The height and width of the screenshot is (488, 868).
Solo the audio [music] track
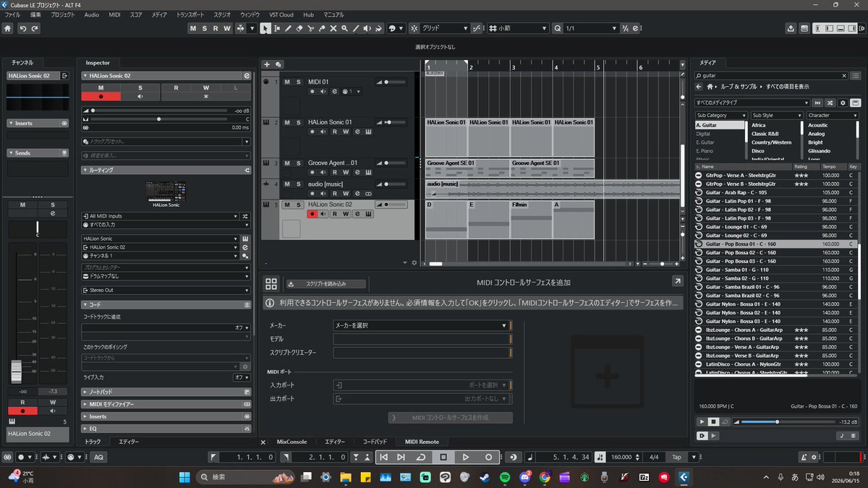(298, 184)
